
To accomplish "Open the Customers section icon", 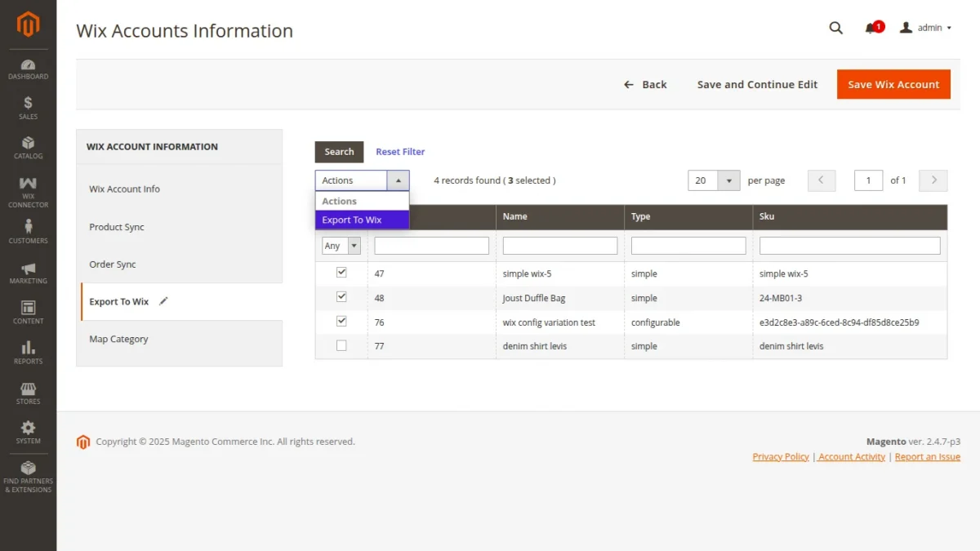I will [x=29, y=231].
